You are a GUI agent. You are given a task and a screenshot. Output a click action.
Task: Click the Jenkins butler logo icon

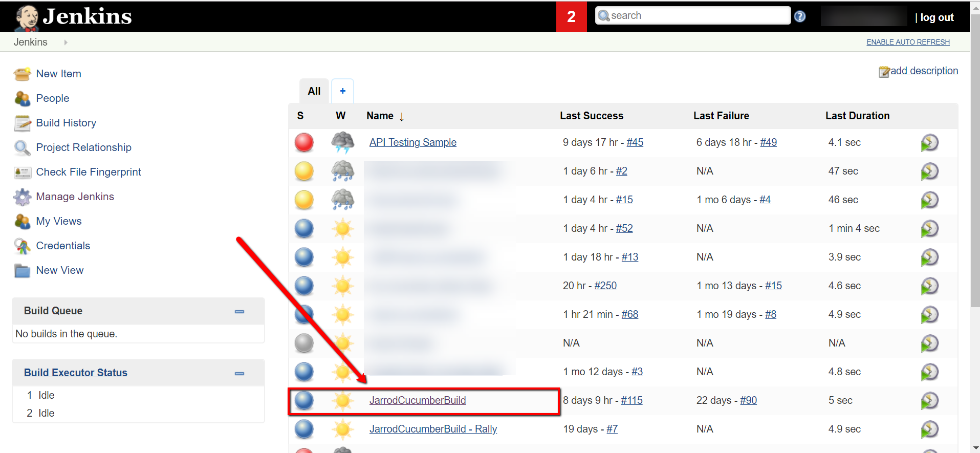click(x=27, y=17)
